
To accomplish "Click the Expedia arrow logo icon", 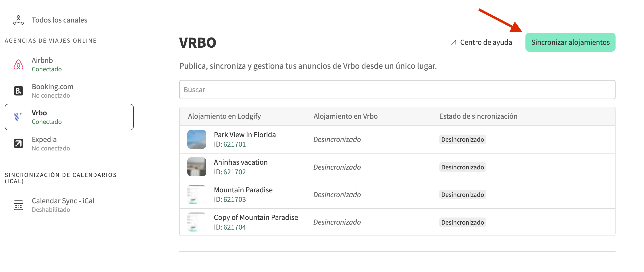I will (18, 143).
